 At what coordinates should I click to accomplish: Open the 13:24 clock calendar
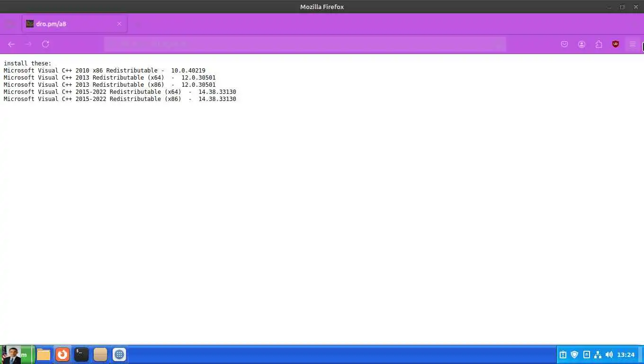tap(626, 355)
